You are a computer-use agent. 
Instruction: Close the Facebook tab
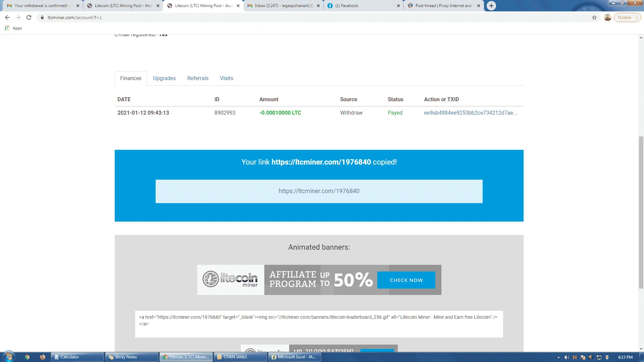click(x=398, y=6)
